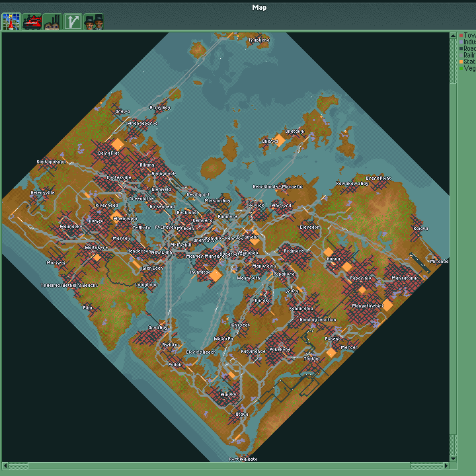This screenshot has width=476, height=476.
Task: Click the map's vertical scroll up arrow
Action: point(453,36)
